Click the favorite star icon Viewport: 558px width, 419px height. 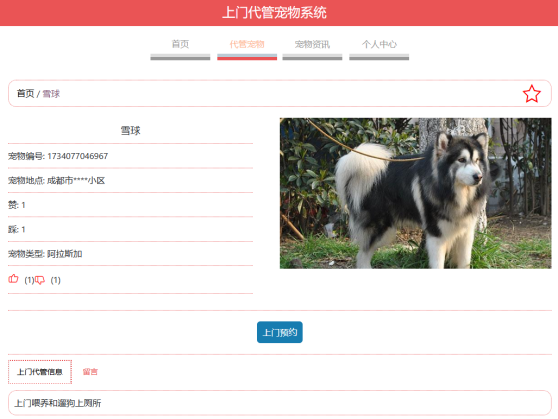pos(531,94)
